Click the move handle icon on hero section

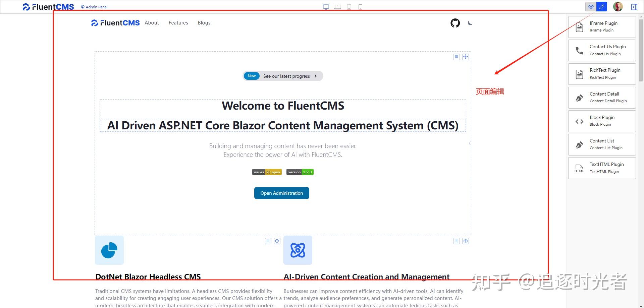(466, 57)
